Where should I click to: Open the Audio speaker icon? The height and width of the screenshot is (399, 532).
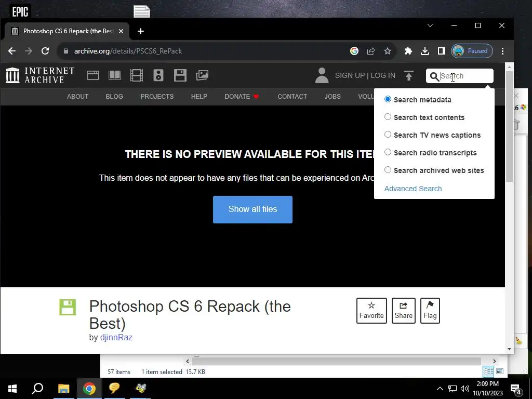pos(158,75)
